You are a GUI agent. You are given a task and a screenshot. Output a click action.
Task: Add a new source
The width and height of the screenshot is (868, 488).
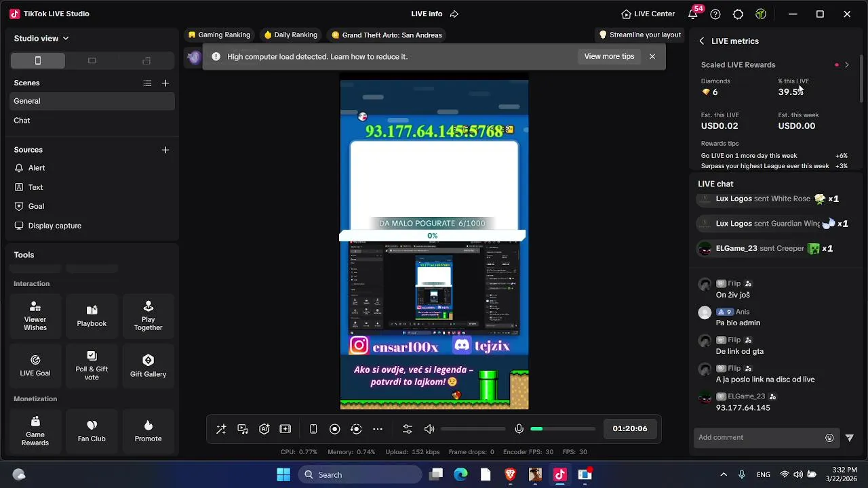(x=165, y=150)
